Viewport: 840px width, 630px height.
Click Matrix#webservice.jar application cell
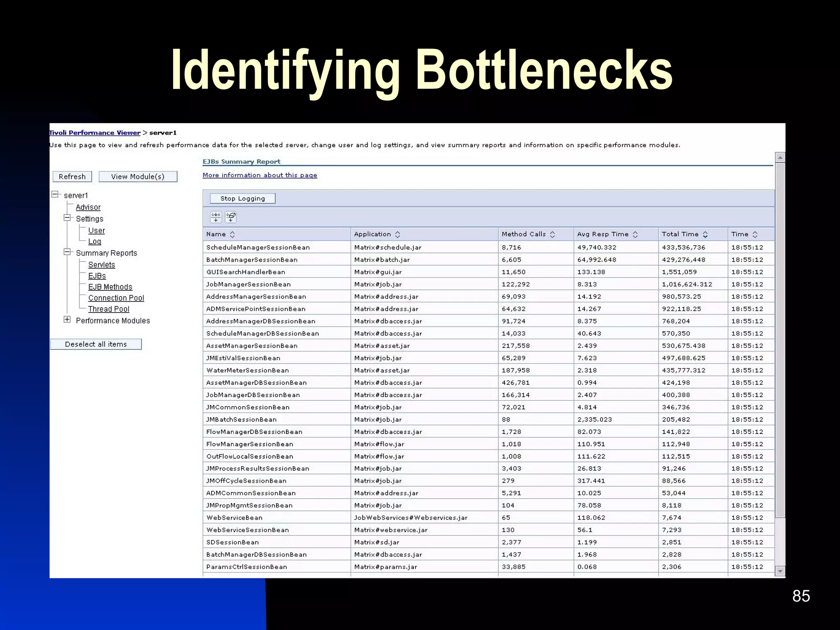(x=425, y=530)
